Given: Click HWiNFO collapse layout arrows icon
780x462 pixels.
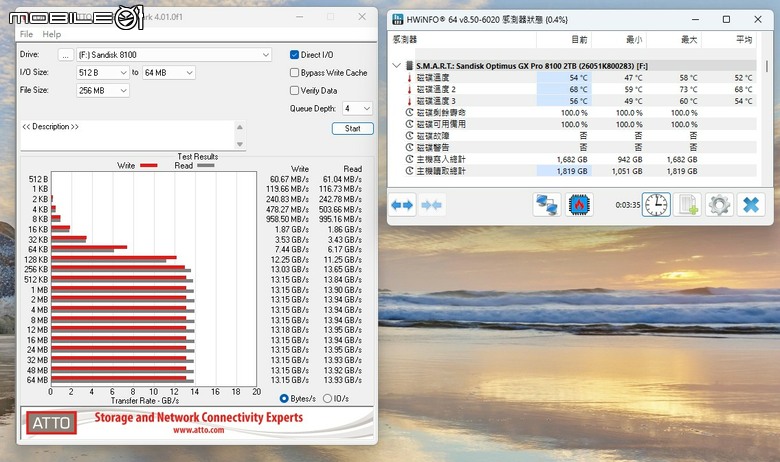Looking at the screenshot, I should pos(431,205).
